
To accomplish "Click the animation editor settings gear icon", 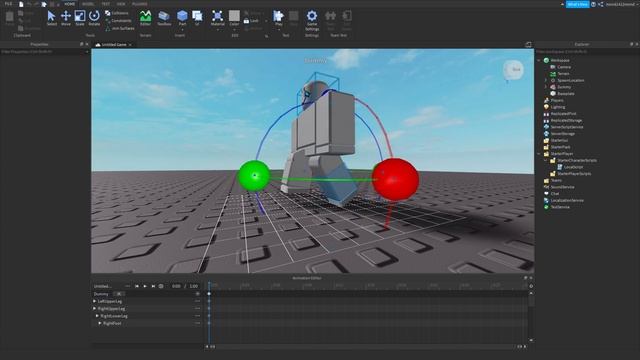I will 531,286.
